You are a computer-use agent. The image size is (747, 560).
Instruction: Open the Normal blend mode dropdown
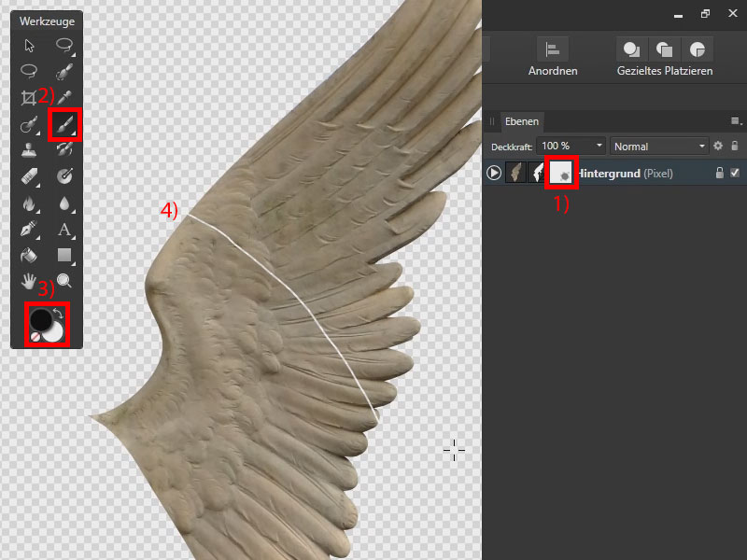(659, 147)
